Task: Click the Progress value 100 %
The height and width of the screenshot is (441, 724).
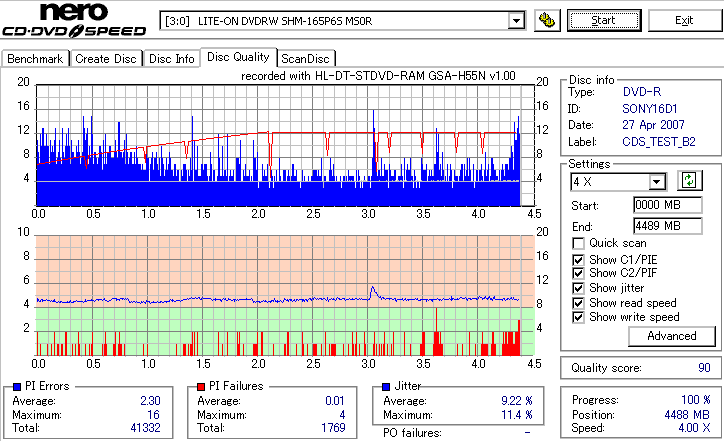Action: pos(696,400)
